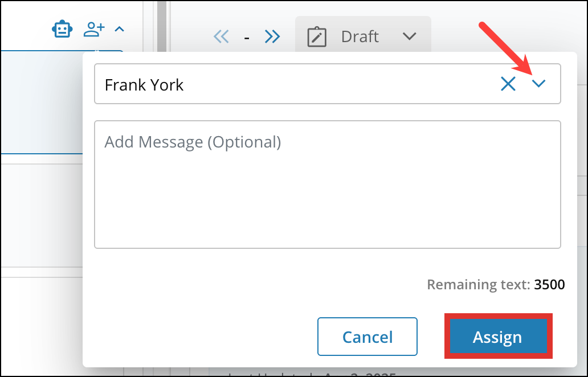
Task: Collapse the panel with the chevron-up arrow
Action: click(119, 28)
